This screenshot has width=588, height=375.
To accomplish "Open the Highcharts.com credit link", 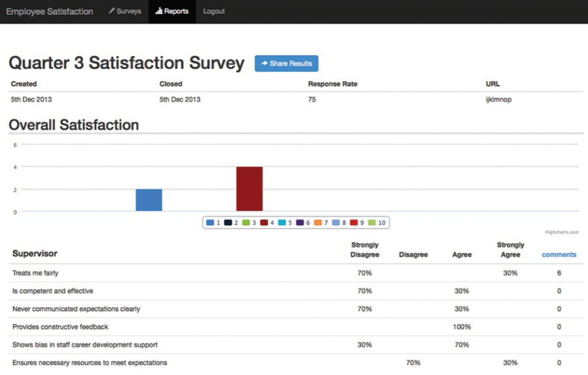I will click(562, 232).
